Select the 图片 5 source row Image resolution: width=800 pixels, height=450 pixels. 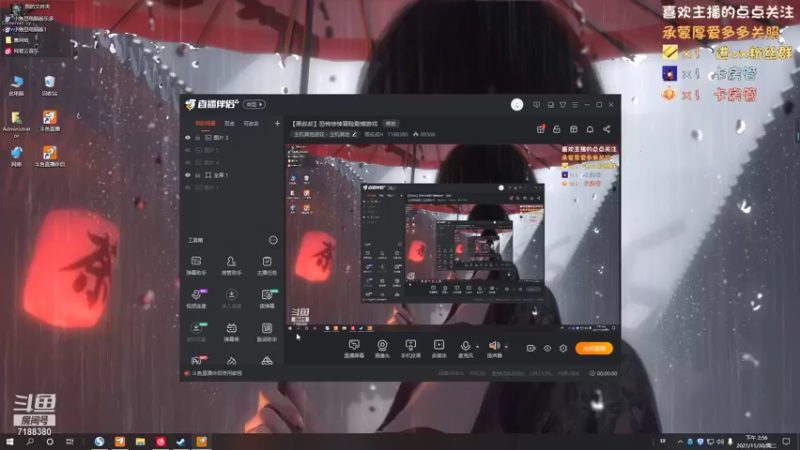coord(233,150)
